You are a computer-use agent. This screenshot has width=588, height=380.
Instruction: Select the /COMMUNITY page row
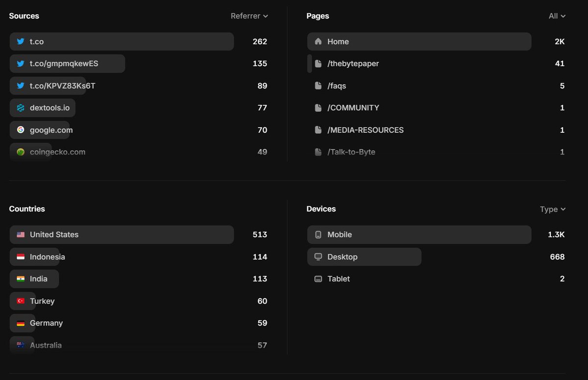click(x=436, y=108)
